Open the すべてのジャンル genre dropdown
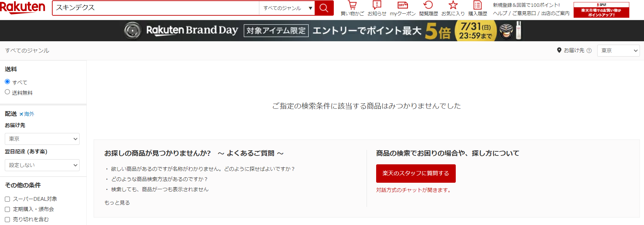This screenshot has height=225, width=644. pyautogui.click(x=287, y=8)
